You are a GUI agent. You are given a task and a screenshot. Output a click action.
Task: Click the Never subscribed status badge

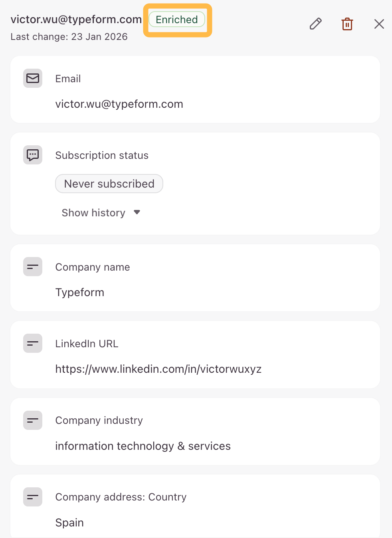109,184
